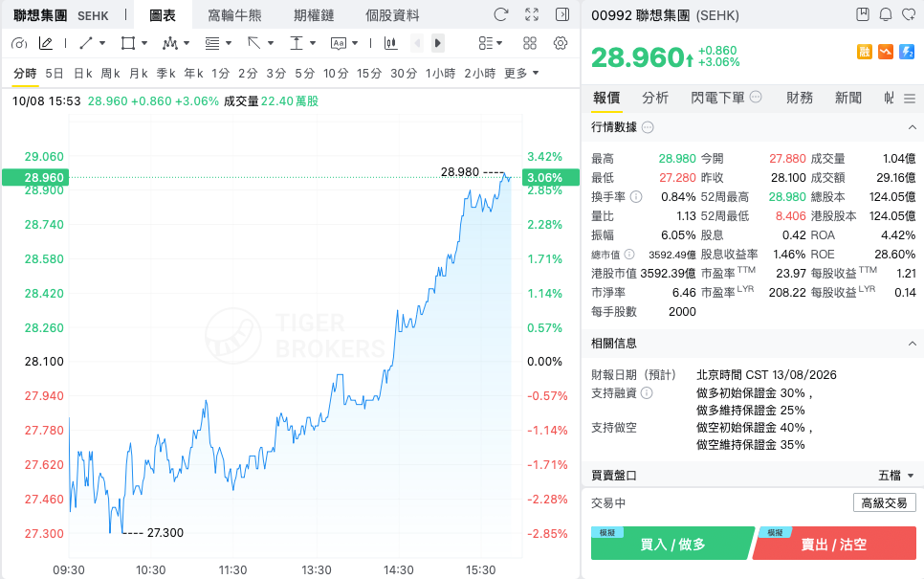Select the arrow annotation tool
This screenshot has height=579, width=924.
254,43
